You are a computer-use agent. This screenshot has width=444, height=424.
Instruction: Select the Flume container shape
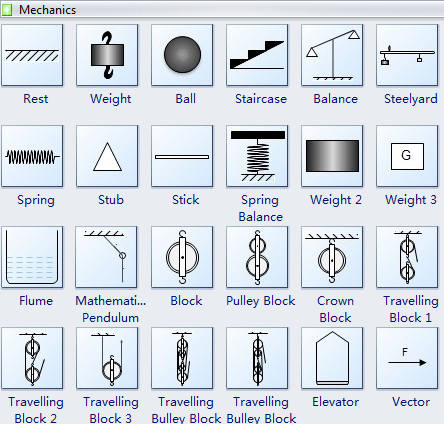point(32,257)
